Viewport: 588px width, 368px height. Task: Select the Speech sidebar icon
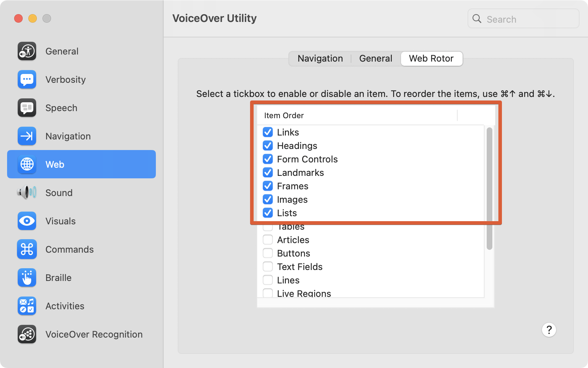(x=27, y=108)
